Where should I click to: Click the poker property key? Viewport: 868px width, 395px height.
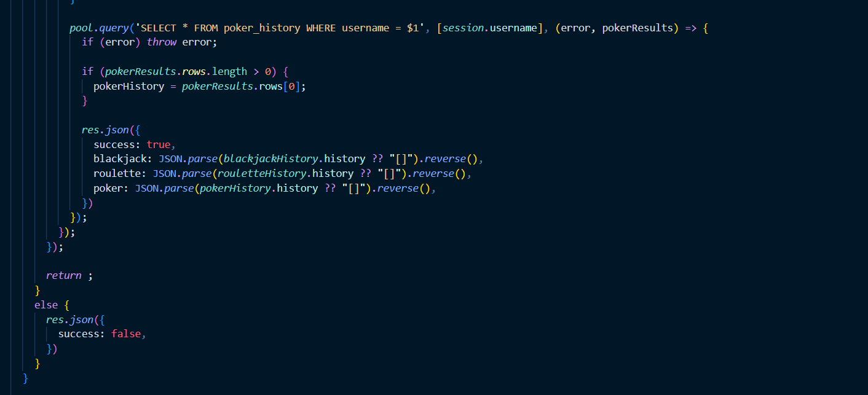point(108,189)
